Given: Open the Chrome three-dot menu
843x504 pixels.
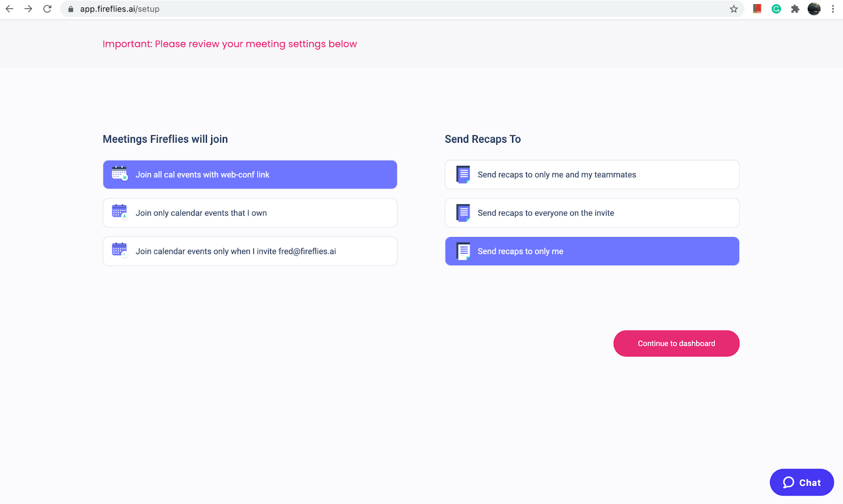Looking at the screenshot, I should click(833, 9).
